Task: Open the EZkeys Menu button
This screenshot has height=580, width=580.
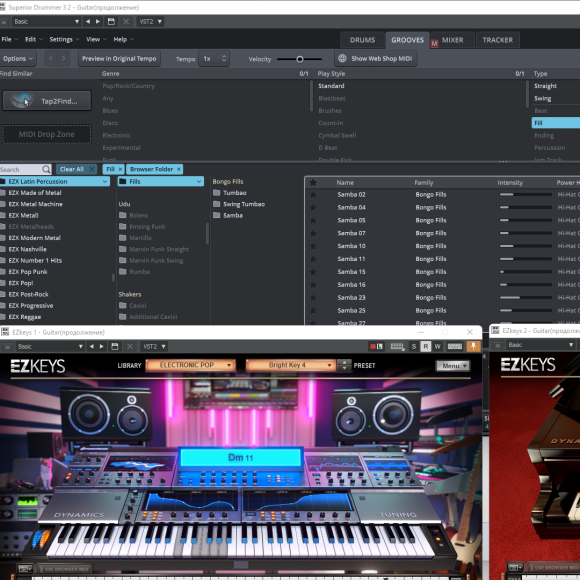Action: point(452,366)
